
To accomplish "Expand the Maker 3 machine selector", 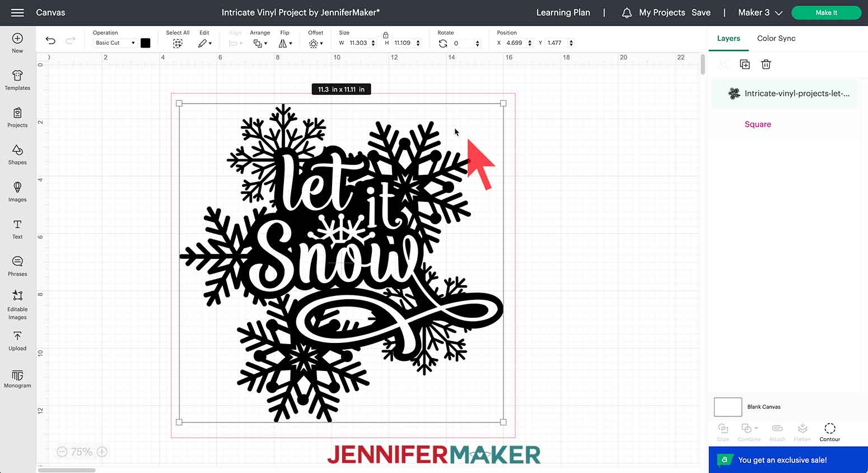I will [760, 12].
